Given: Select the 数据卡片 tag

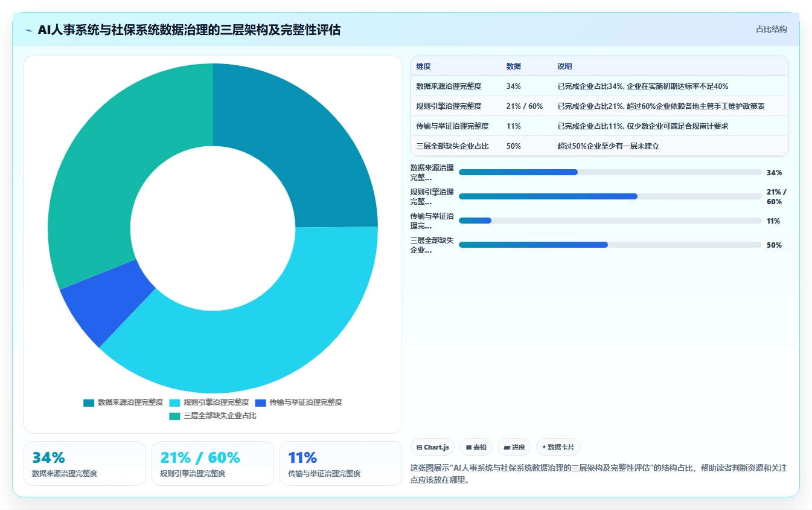Looking at the screenshot, I should point(558,447).
